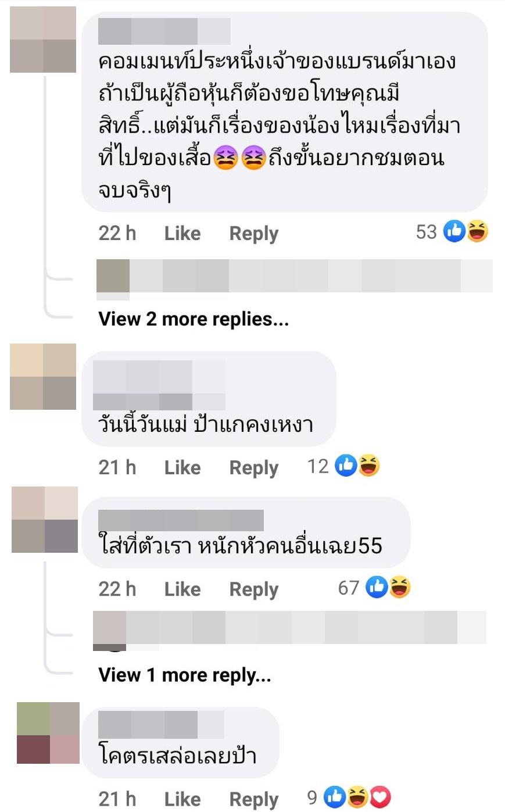505x812 pixels.
Task: Reply to the วันนี้วันแม่ comment
Action: (x=254, y=468)
